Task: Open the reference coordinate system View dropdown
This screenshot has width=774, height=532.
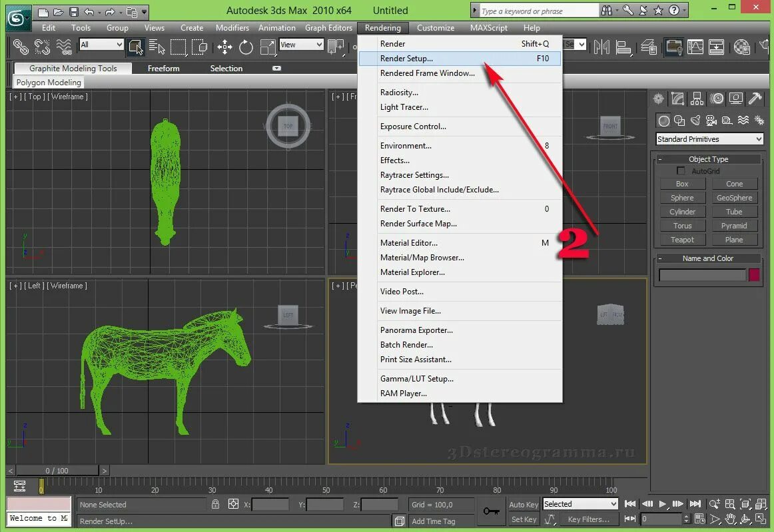Action: [x=301, y=45]
